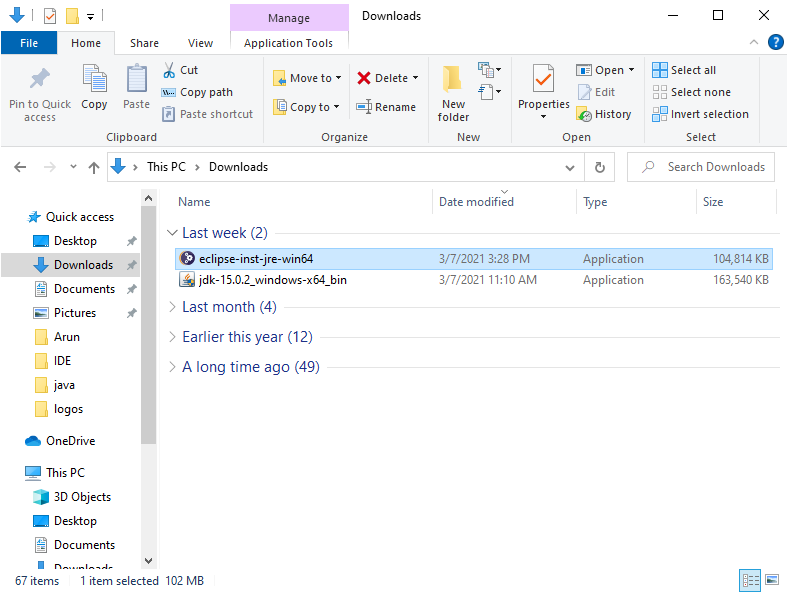Screen dimensions: 788x593
Task: Collapse the Last week group
Action: 172,233
